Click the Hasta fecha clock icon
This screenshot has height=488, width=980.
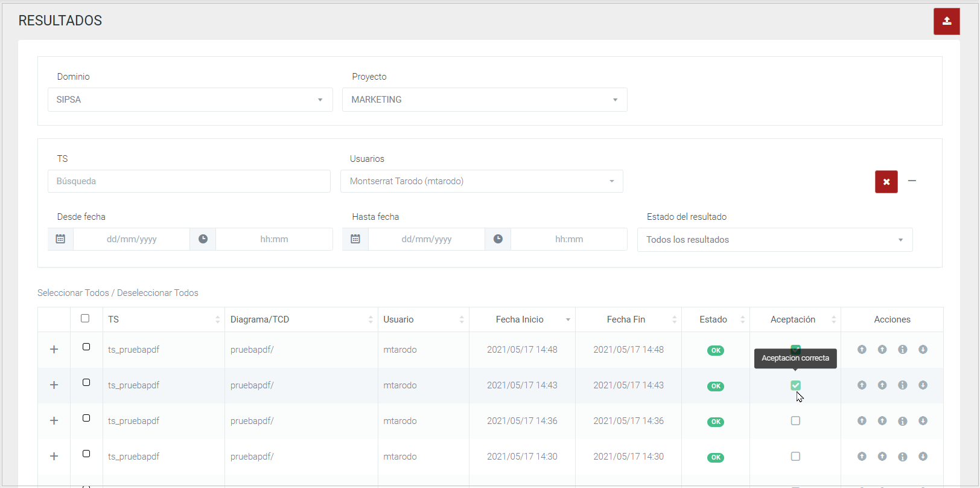(498, 239)
